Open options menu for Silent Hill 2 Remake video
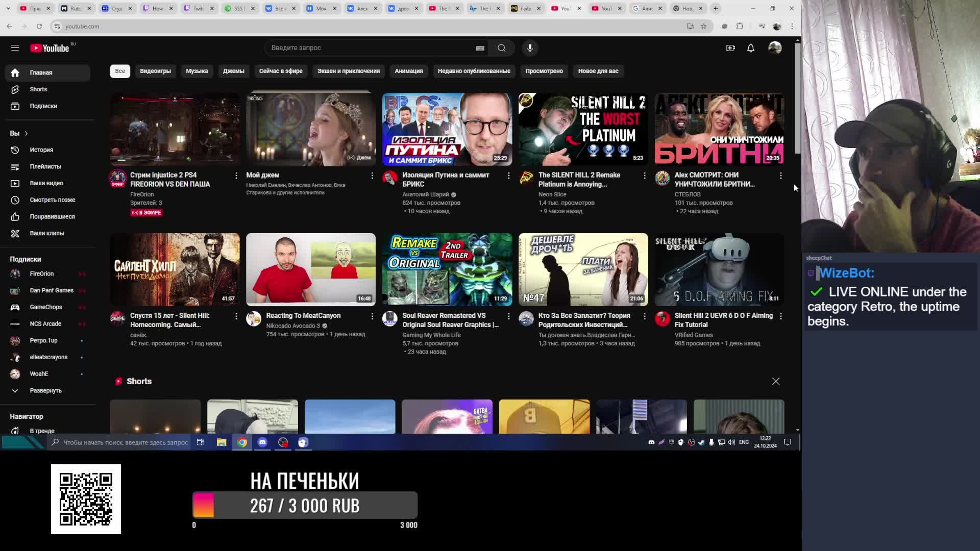This screenshot has height=551, width=980. click(645, 176)
